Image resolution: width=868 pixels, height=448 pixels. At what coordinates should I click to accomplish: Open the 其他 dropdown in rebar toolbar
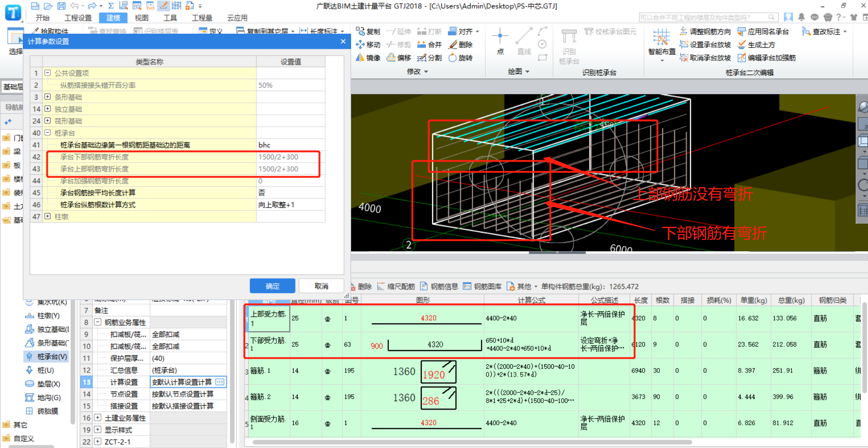[522, 286]
